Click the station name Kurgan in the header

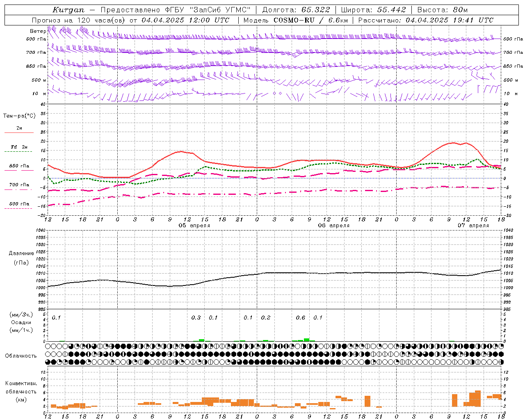[68, 10]
